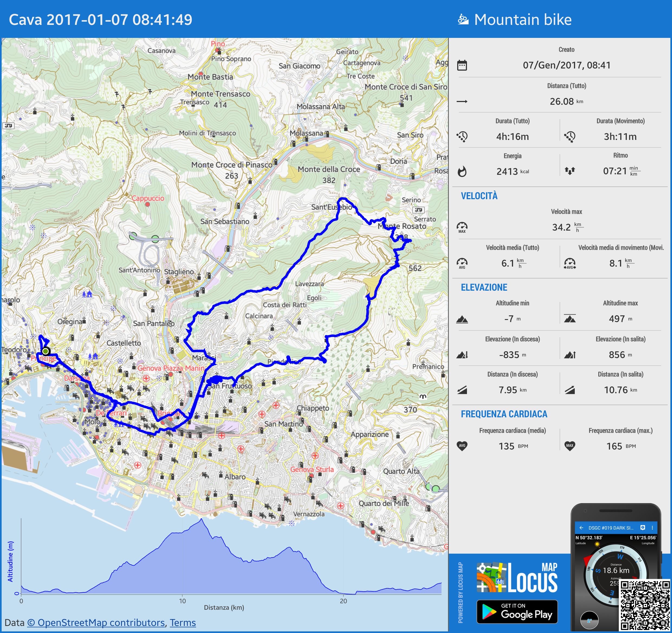Click the elevation profile peak near 11 km
Viewport: 672px width, 633px height.
pyautogui.click(x=202, y=520)
